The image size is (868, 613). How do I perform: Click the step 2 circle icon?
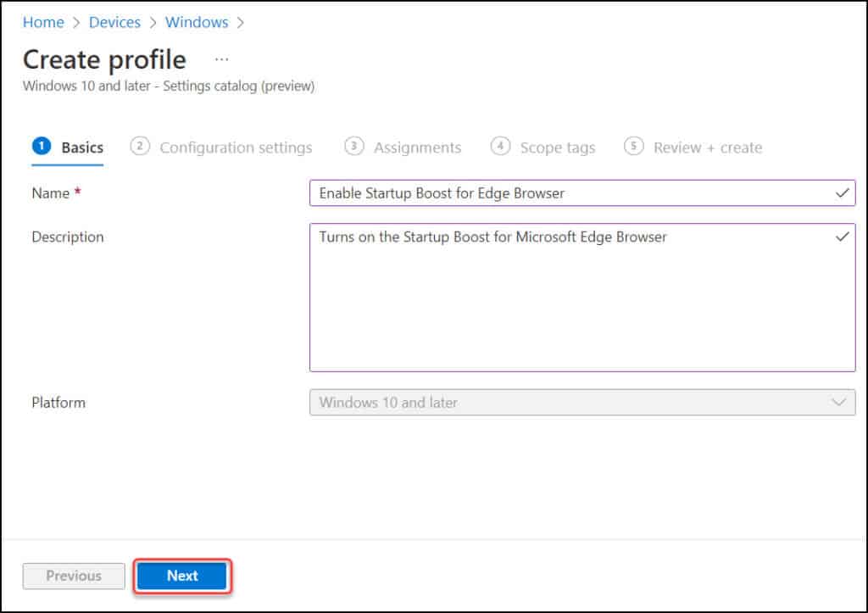140,146
